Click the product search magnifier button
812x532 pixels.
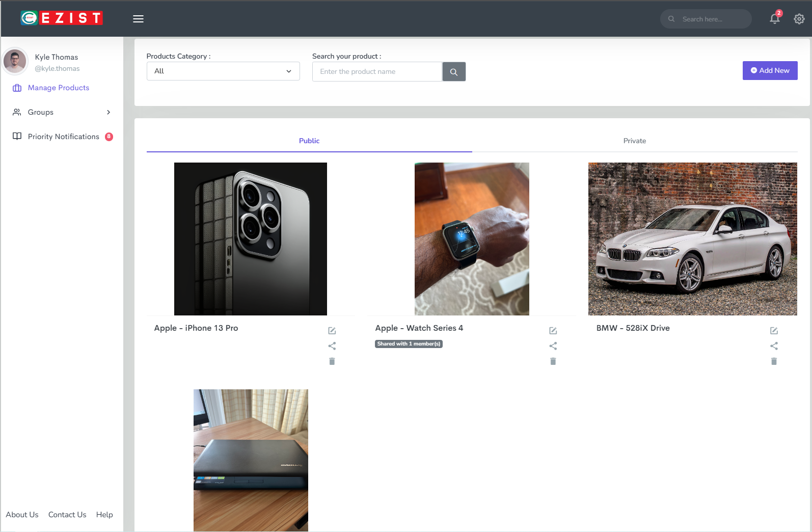coord(454,72)
